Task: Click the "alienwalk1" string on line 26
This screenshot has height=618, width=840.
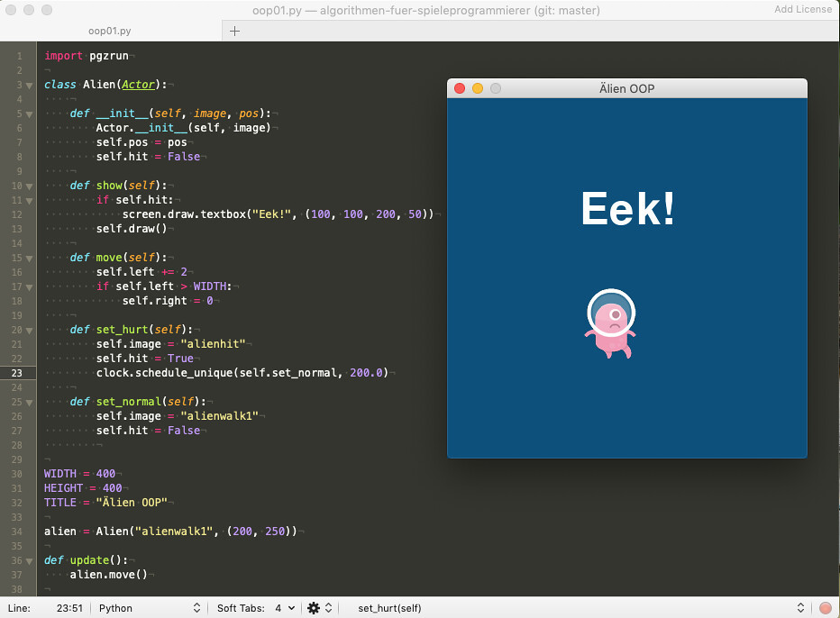Action: pyautogui.click(x=219, y=416)
